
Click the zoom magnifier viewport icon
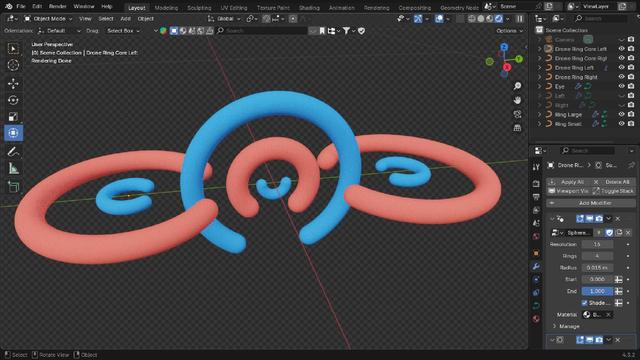pyautogui.click(x=517, y=86)
